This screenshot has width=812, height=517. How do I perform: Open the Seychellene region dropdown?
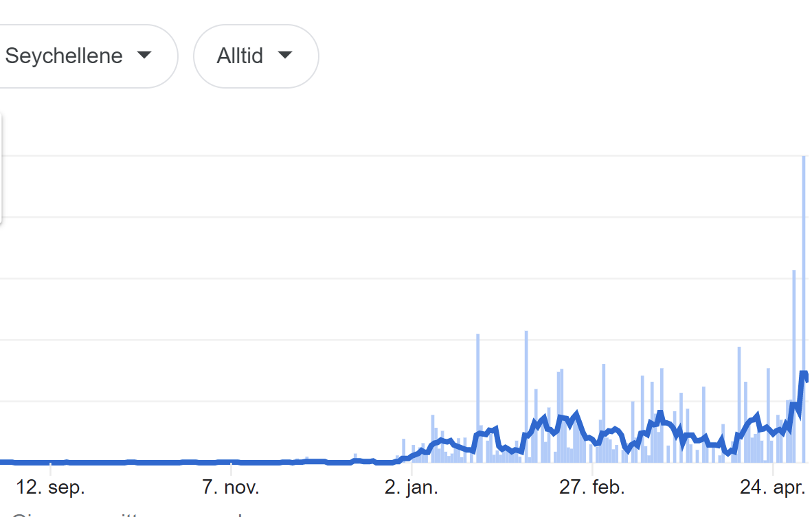point(76,56)
